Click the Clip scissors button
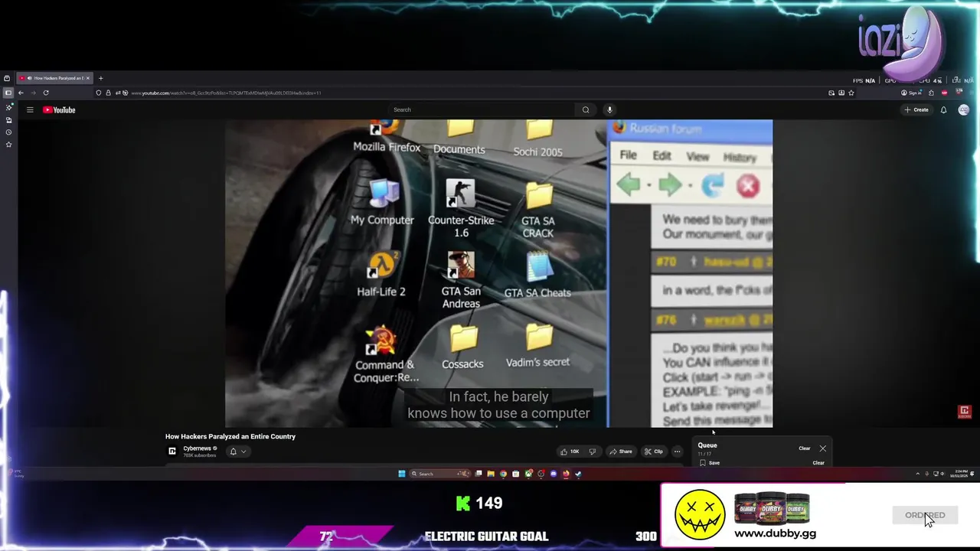 pos(653,452)
